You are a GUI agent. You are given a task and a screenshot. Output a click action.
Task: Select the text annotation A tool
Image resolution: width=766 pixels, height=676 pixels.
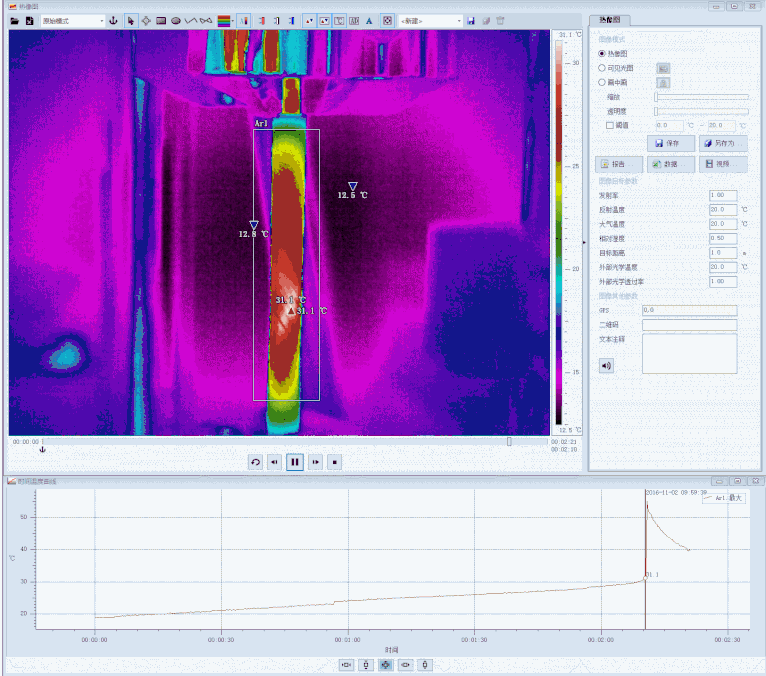(369, 21)
